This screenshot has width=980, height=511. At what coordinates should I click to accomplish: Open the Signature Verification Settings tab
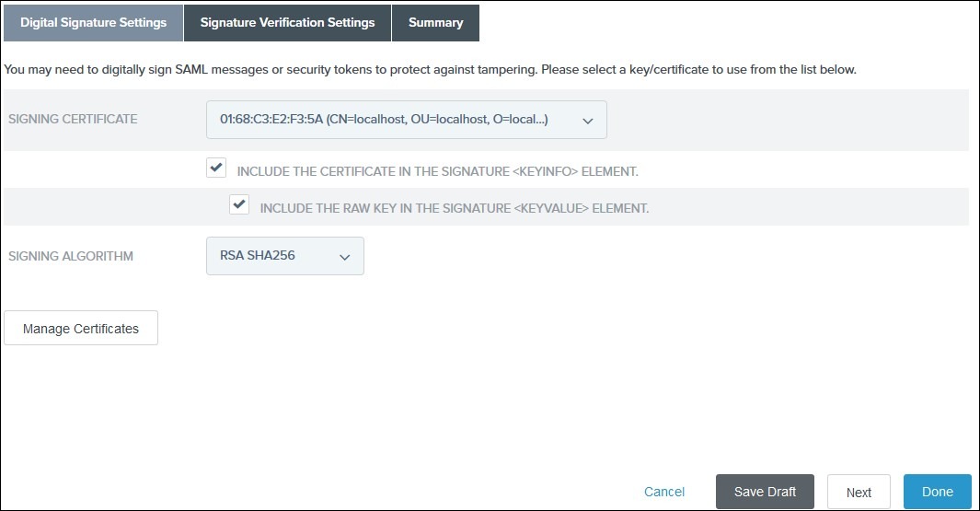pos(287,23)
